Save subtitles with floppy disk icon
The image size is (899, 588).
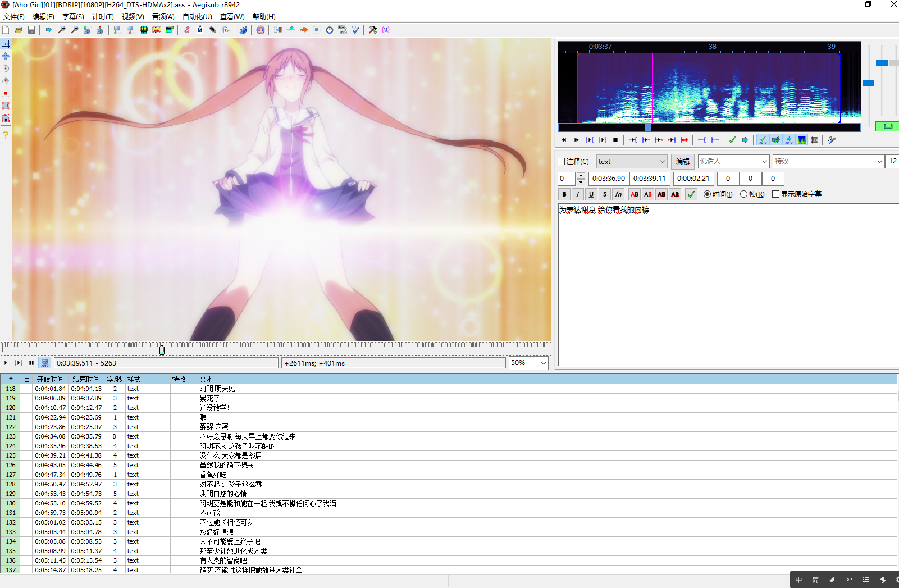(x=31, y=30)
